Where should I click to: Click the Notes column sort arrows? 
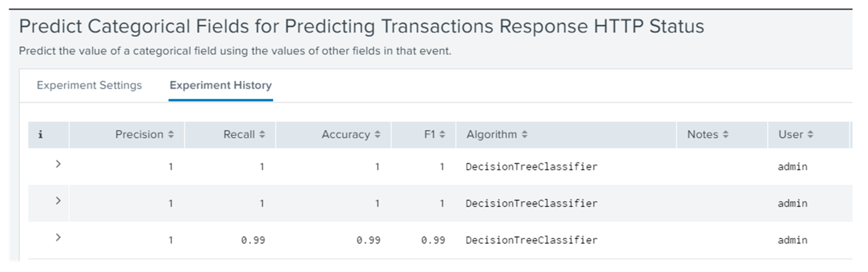click(x=726, y=135)
